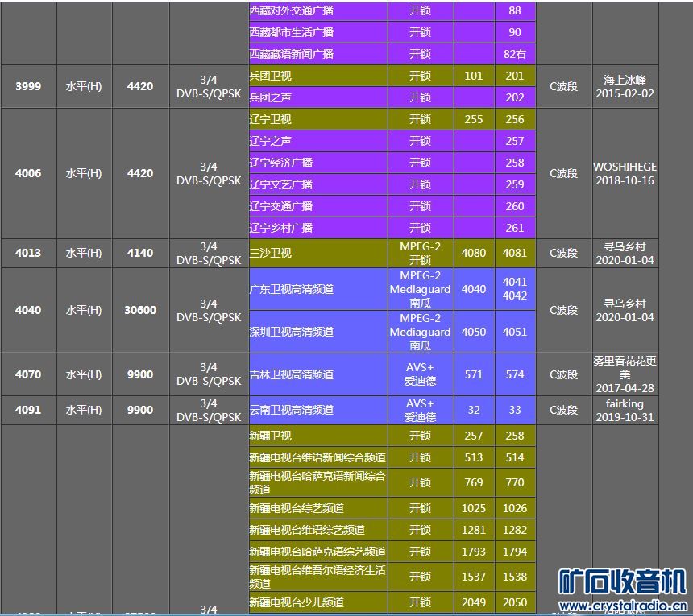Click symbol rate 9900 in 4091 row

coord(140,410)
